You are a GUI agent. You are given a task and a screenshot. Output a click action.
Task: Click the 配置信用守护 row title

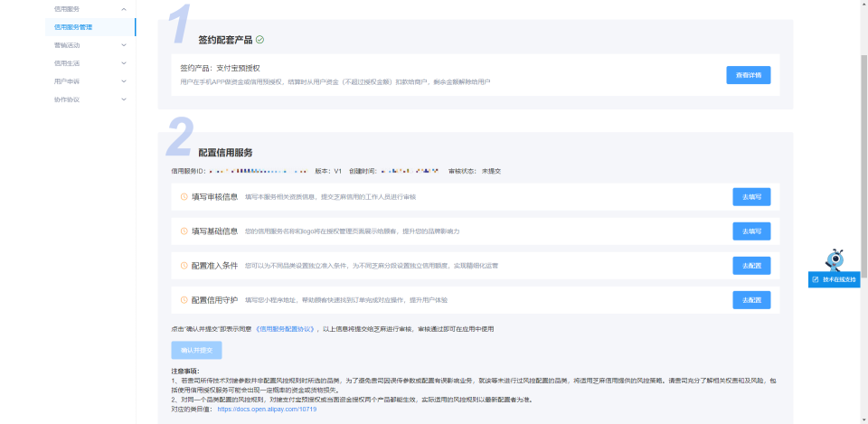[215, 299]
